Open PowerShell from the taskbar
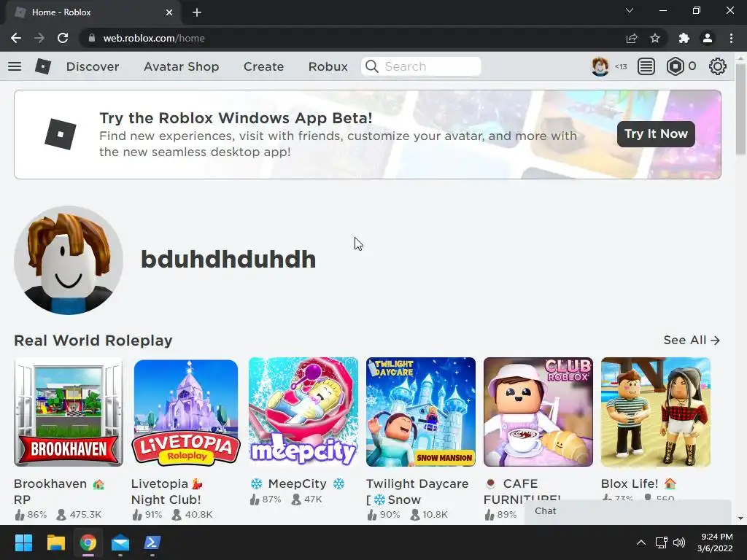Image resolution: width=747 pixels, height=560 pixels. 152,542
